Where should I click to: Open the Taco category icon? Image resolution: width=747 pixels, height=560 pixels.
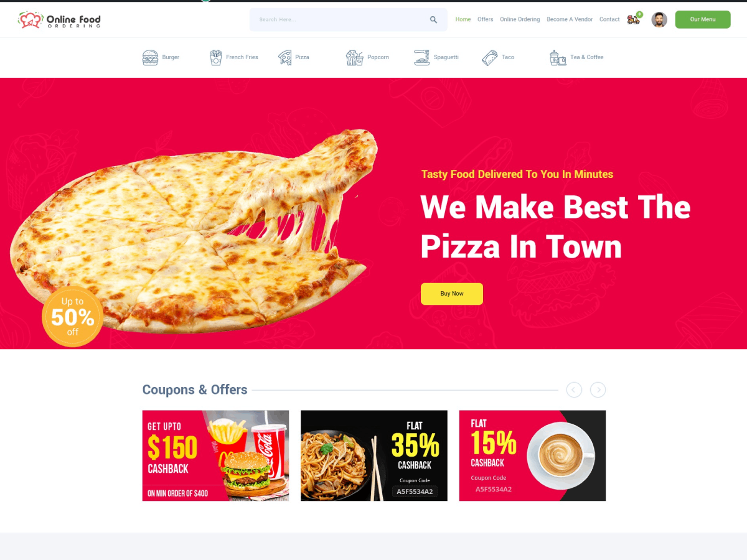pyautogui.click(x=489, y=57)
